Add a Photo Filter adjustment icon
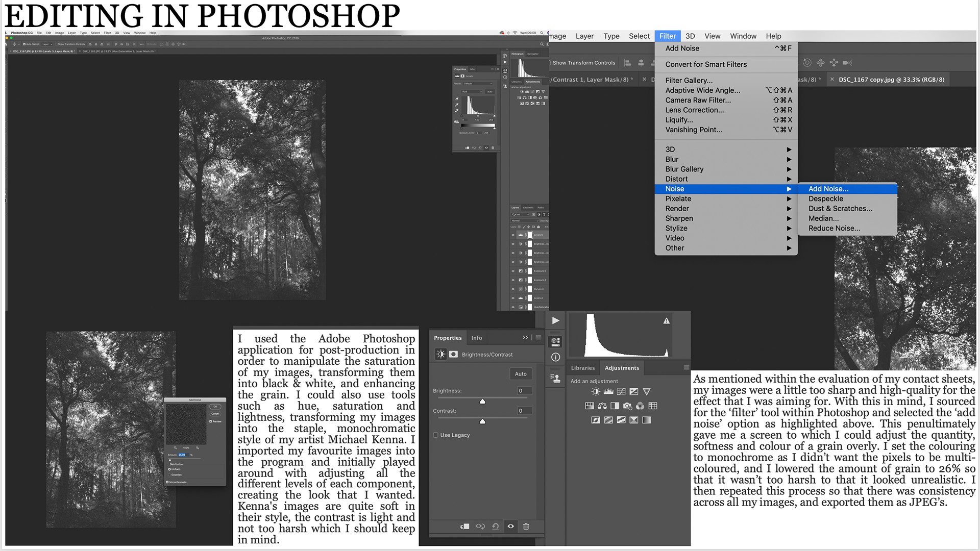The image size is (980, 551). coord(628,406)
